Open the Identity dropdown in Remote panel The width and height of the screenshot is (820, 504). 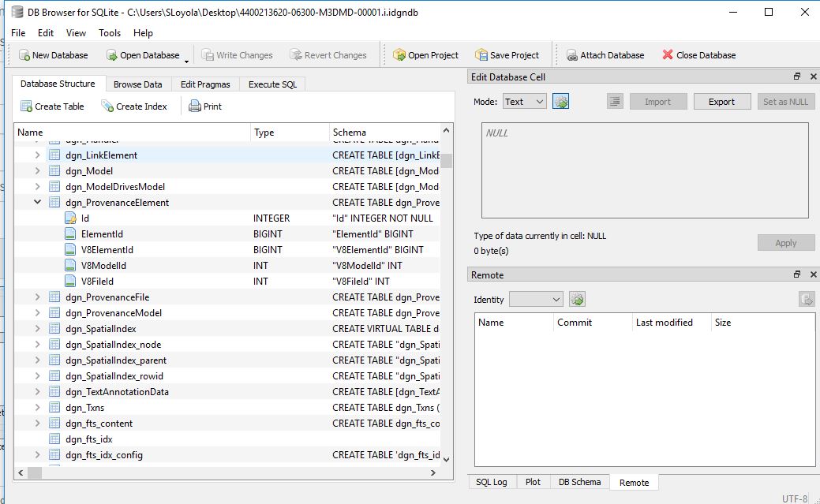536,299
